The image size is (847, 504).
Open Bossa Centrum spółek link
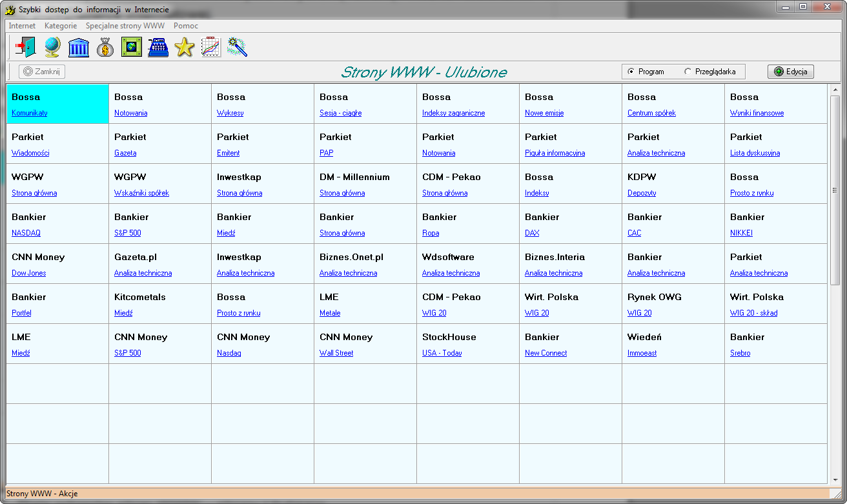click(x=651, y=113)
